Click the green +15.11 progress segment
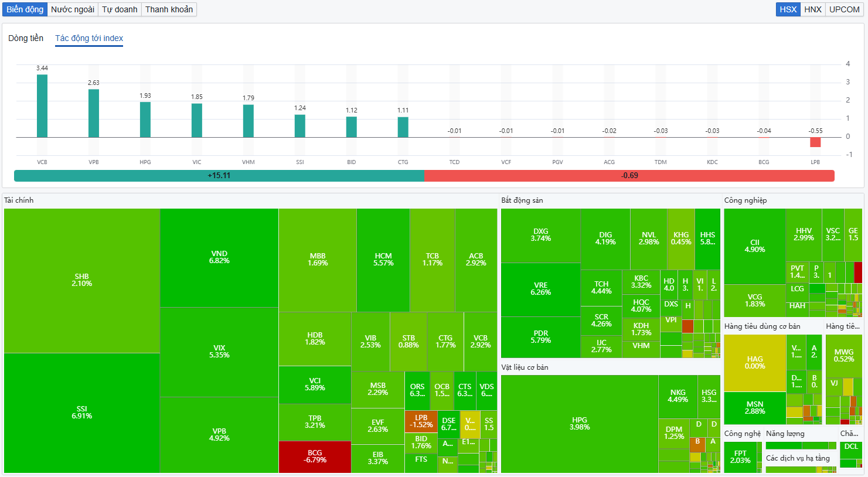Image resolution: width=868 pixels, height=477 pixels. (x=219, y=176)
